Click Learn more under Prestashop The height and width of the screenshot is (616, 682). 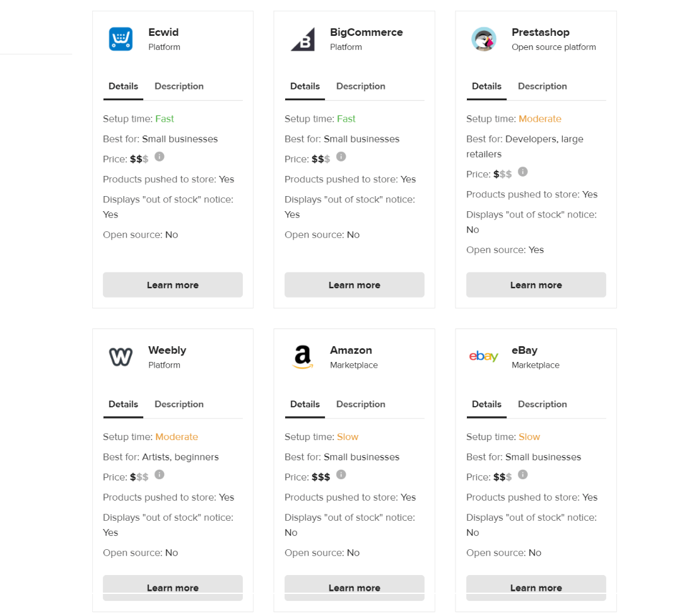(x=536, y=285)
